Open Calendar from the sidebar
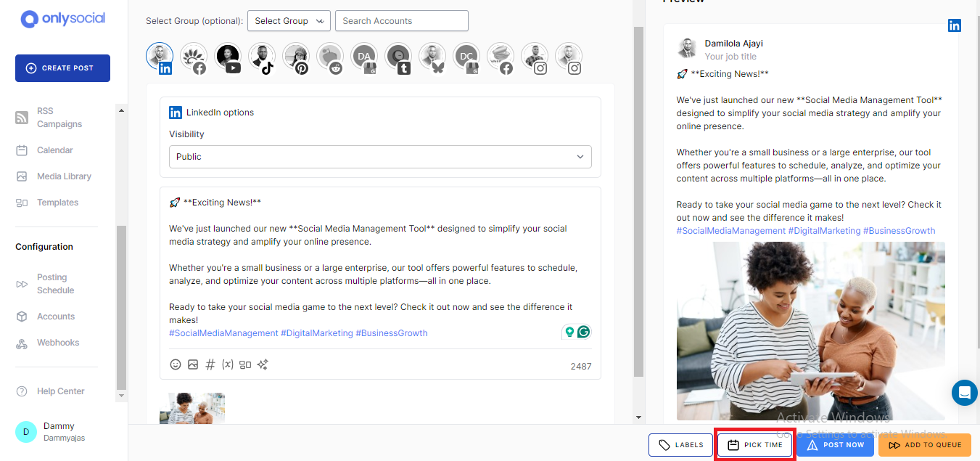The height and width of the screenshot is (461, 980). point(55,150)
